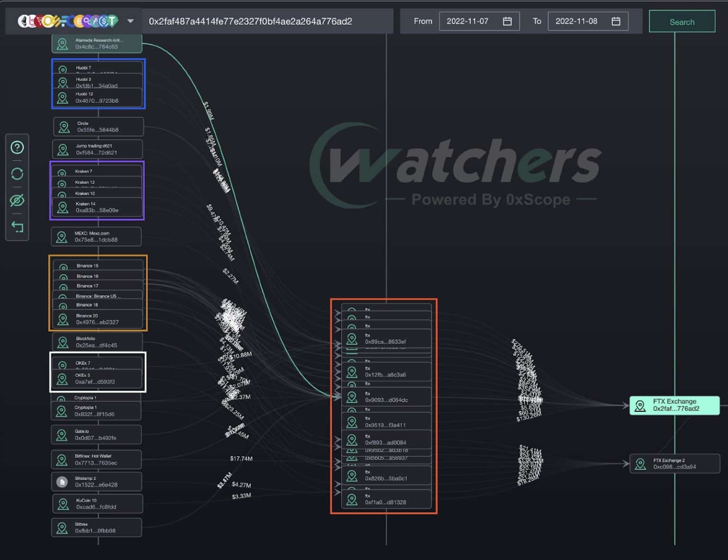Screen dimensions: 728x560
Task: Select the ftx 0x89ca...8633ef node
Action: 386,338
